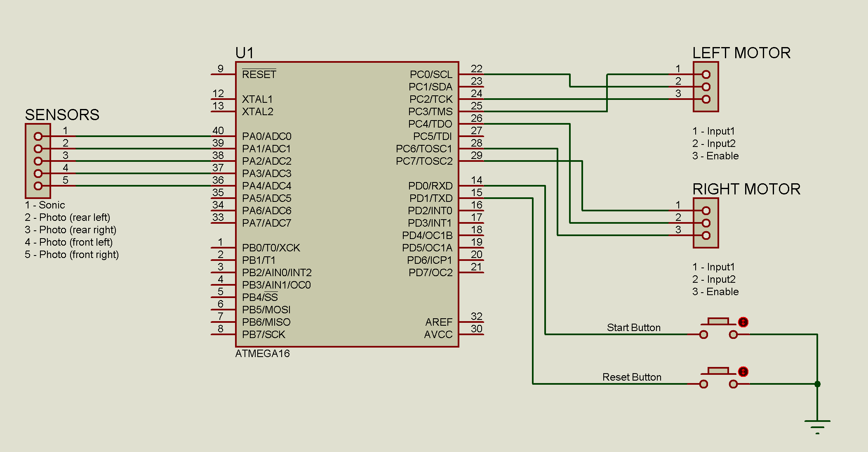This screenshot has width=868, height=452.
Task: Click the SENSORS connector pin 1 terminal
Action: (x=38, y=136)
